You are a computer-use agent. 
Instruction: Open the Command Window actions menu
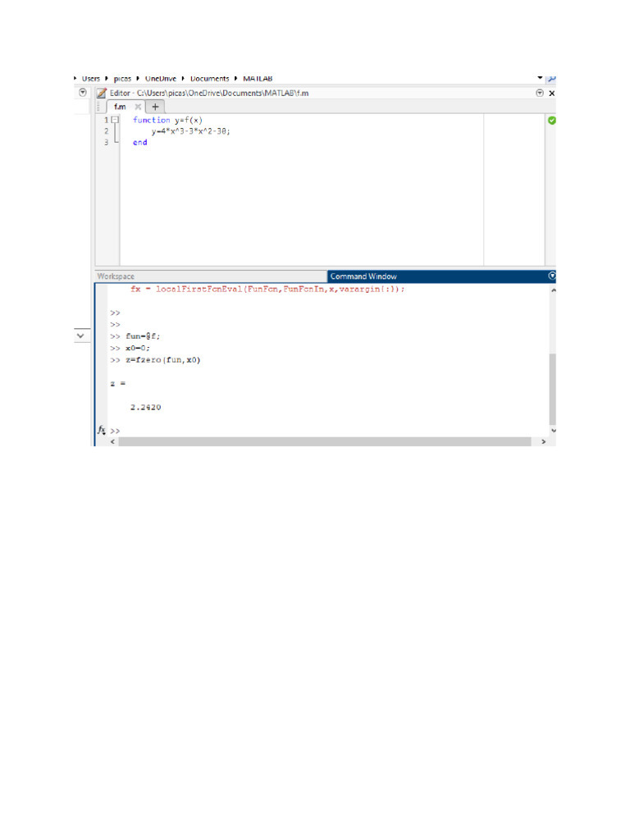(552, 276)
